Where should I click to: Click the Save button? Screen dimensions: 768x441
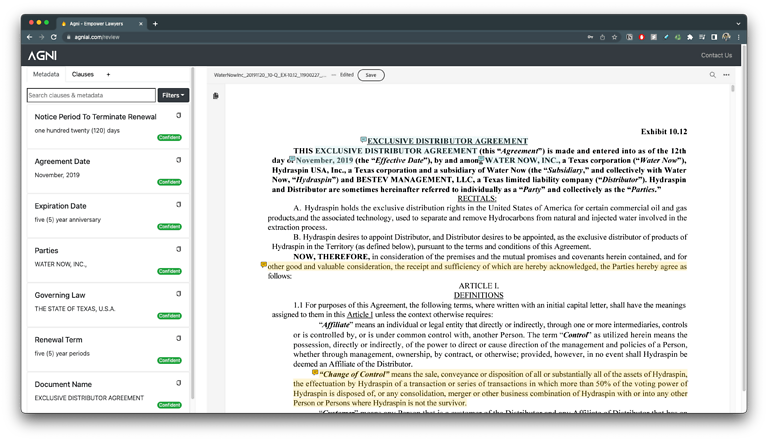371,75
